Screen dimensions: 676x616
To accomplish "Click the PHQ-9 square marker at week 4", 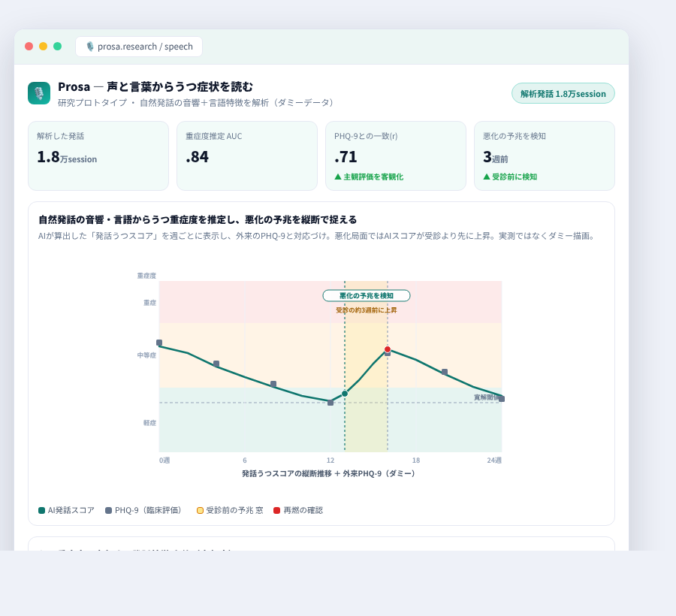I will pos(216,364).
